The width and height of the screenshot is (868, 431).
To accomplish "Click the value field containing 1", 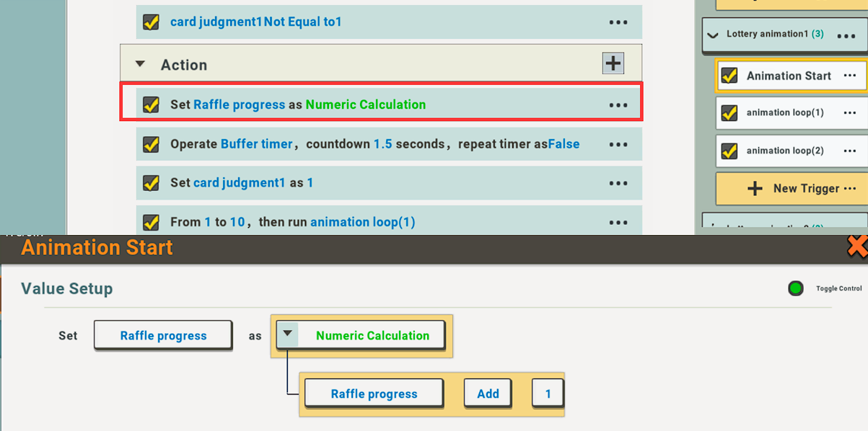I will point(548,394).
